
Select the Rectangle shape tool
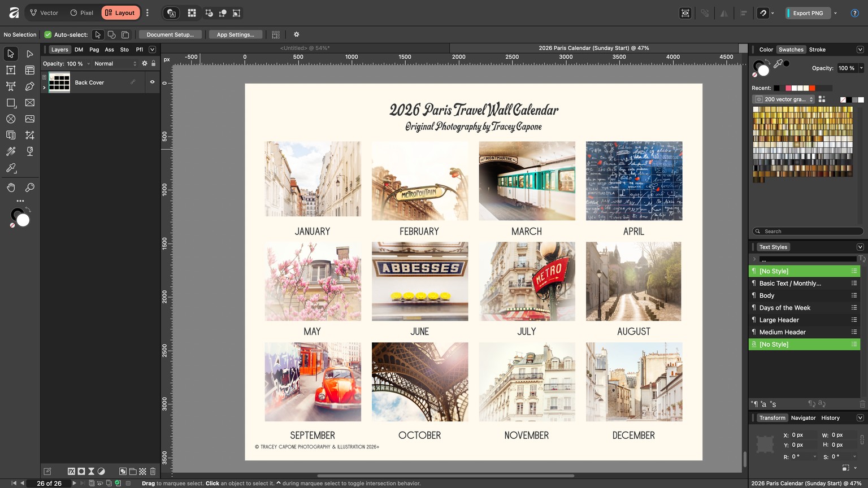pyautogui.click(x=11, y=103)
